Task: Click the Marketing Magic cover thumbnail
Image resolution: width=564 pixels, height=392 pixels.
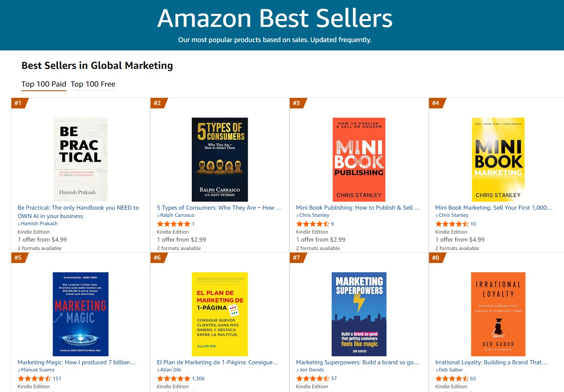Action: click(x=80, y=314)
